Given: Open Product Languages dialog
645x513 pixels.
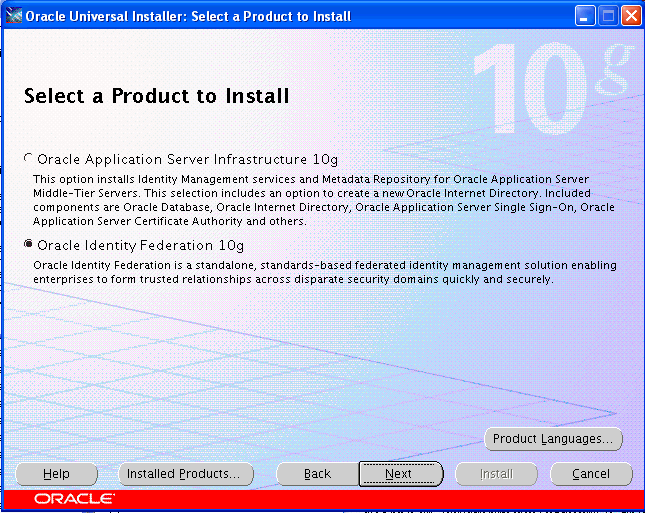Looking at the screenshot, I should click(553, 439).
